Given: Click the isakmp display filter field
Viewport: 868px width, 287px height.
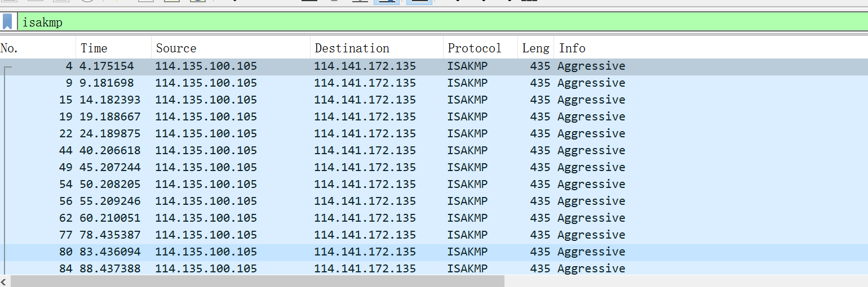Looking at the screenshot, I should [395, 23].
